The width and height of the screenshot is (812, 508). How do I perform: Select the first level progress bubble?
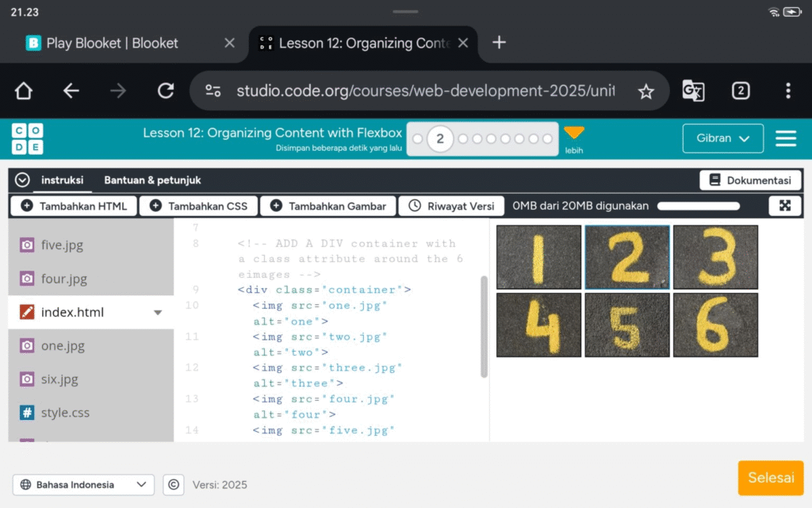tap(418, 139)
